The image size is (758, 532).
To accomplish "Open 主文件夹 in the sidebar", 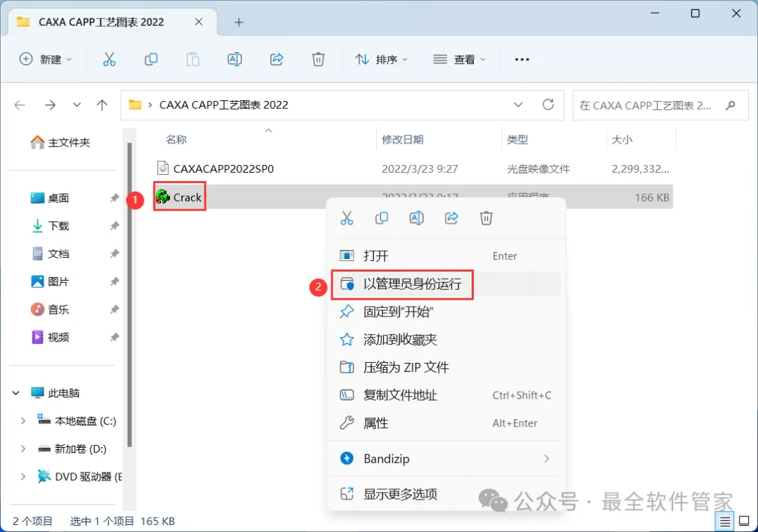I will click(60, 142).
